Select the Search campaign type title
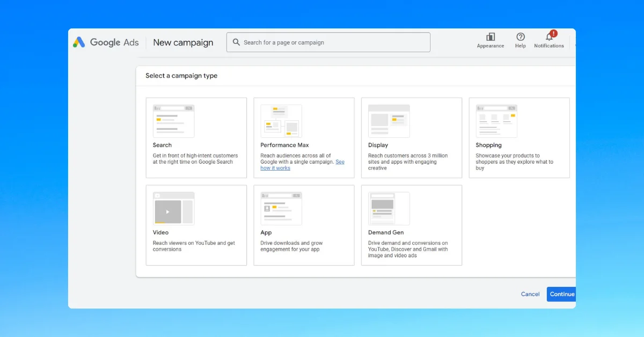The width and height of the screenshot is (644, 337). pos(162,145)
